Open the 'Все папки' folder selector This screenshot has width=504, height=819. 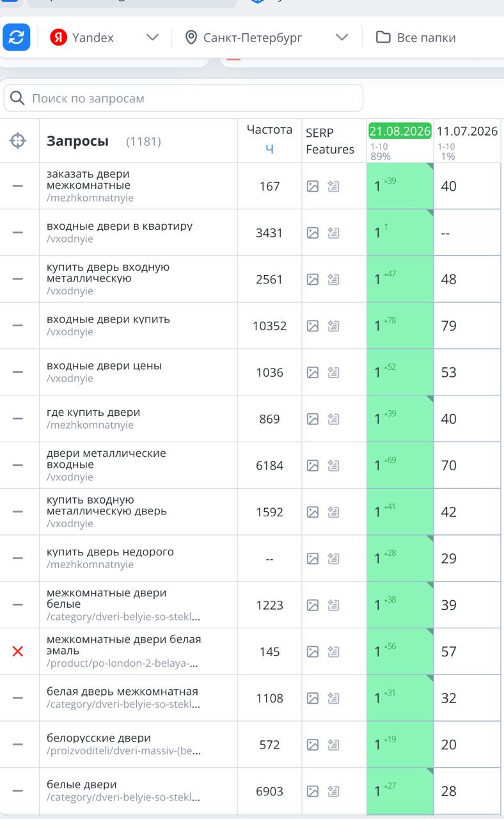point(416,37)
